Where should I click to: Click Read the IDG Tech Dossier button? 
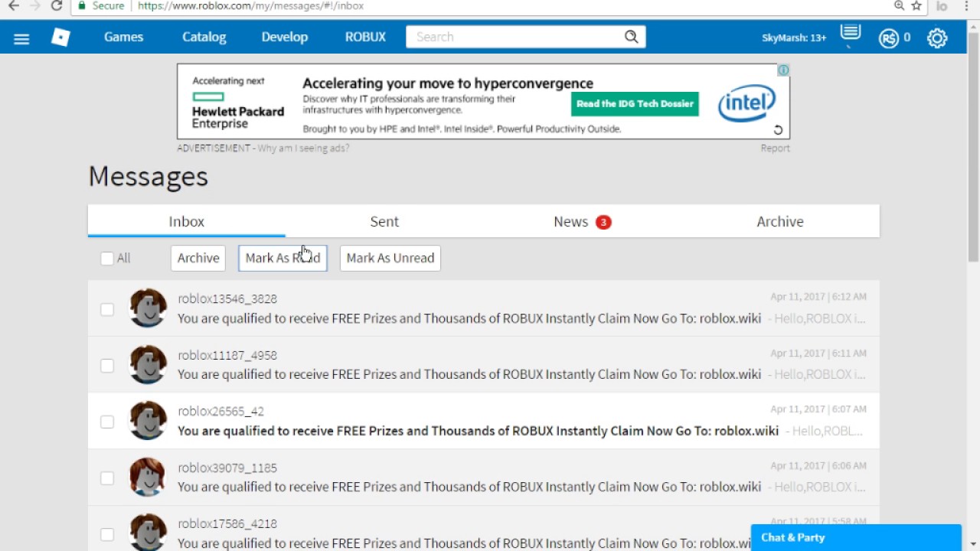point(635,104)
